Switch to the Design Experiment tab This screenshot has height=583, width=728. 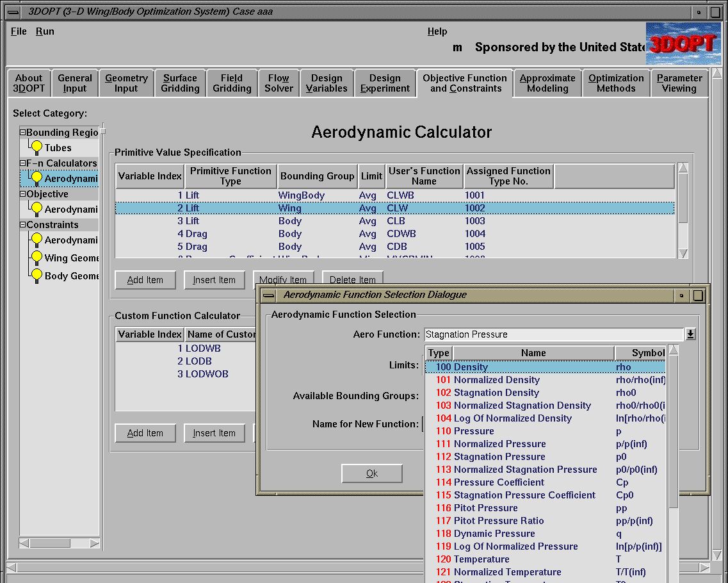(x=385, y=83)
